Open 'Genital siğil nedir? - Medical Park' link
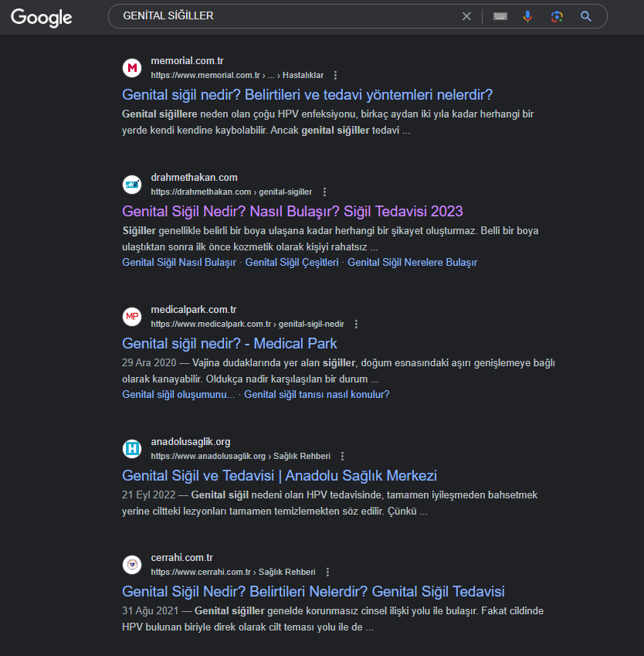644x656 pixels. (229, 344)
